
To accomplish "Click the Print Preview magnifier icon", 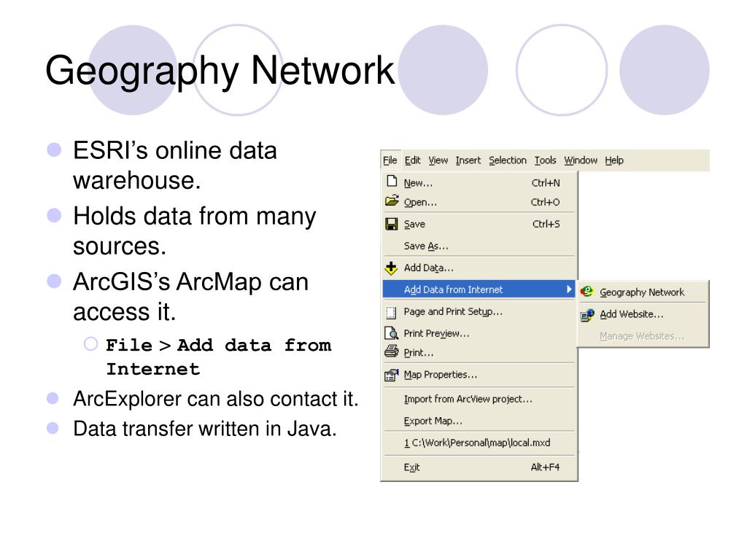I will click(391, 332).
